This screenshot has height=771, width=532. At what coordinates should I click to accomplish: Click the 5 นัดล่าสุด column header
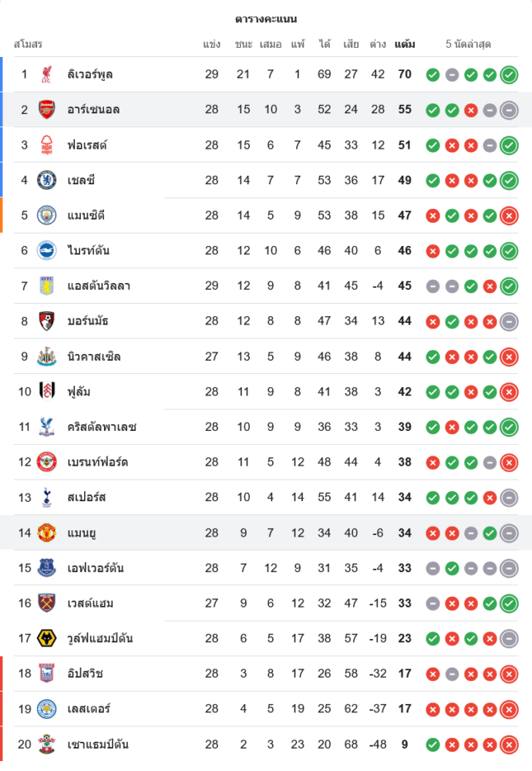[x=468, y=45]
